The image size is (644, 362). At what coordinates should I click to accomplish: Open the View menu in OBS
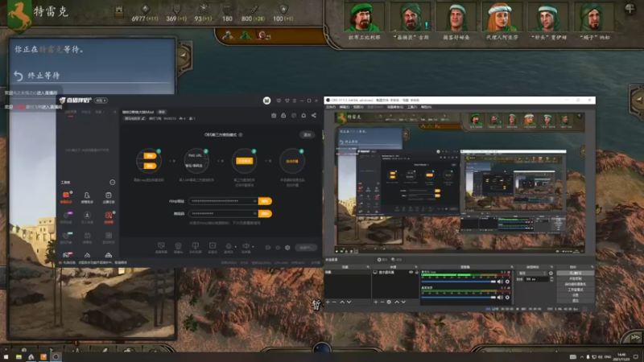click(x=358, y=107)
